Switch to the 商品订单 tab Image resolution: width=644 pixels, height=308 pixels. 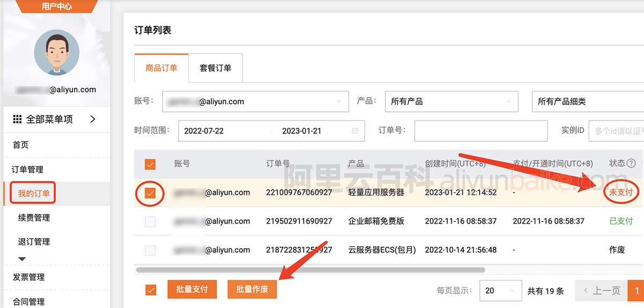click(162, 68)
